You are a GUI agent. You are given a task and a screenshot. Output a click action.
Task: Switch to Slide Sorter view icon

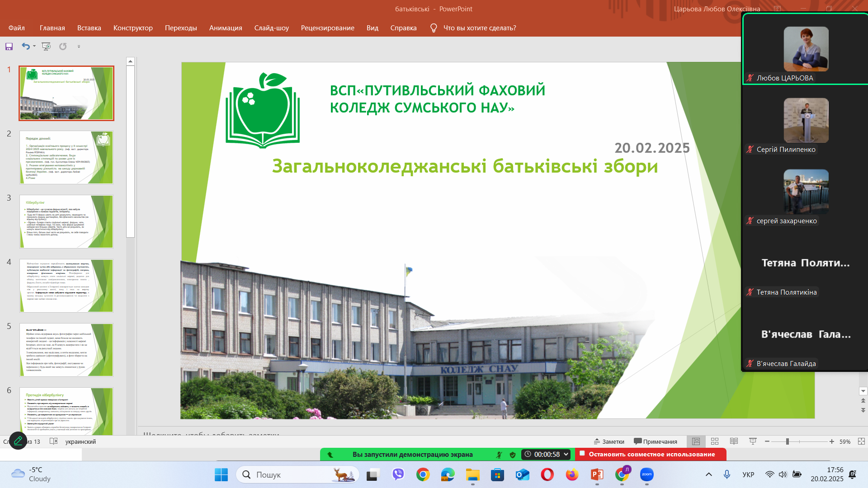(x=715, y=441)
